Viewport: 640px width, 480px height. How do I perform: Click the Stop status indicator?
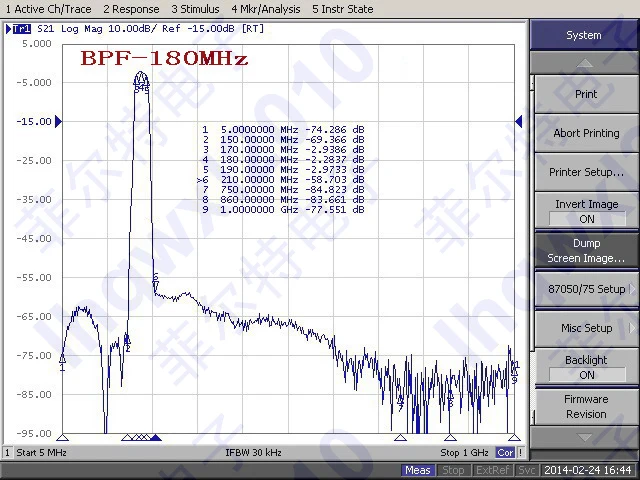pos(453,471)
